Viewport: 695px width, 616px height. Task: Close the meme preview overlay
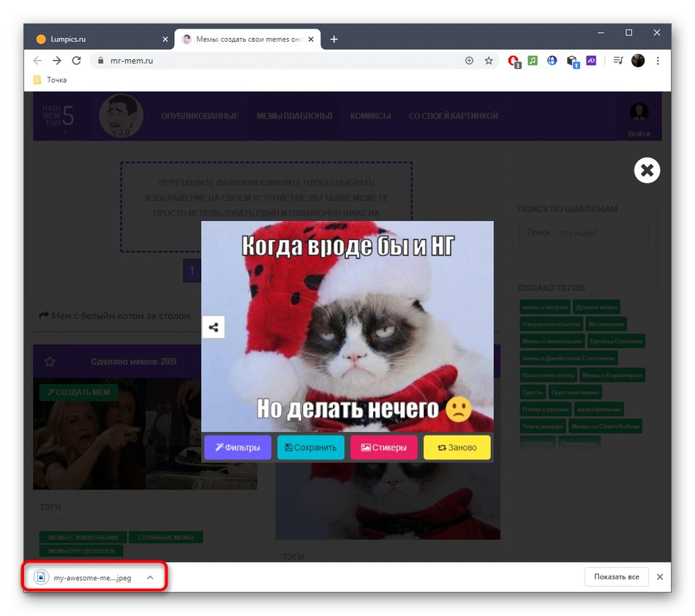(647, 170)
